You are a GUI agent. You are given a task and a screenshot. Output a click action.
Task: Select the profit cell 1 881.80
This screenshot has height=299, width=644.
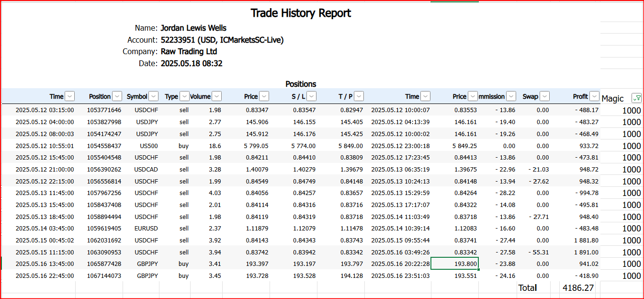(x=587, y=241)
